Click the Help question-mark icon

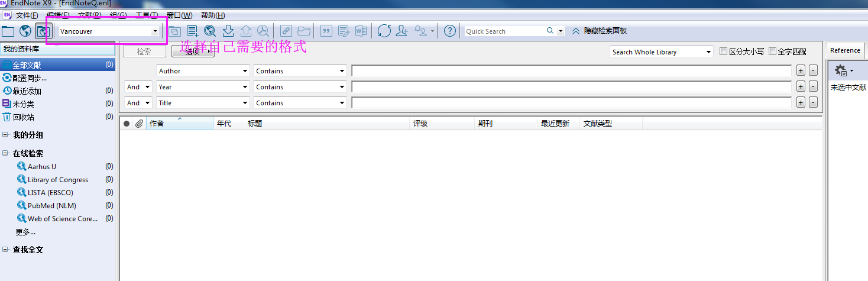[x=450, y=31]
